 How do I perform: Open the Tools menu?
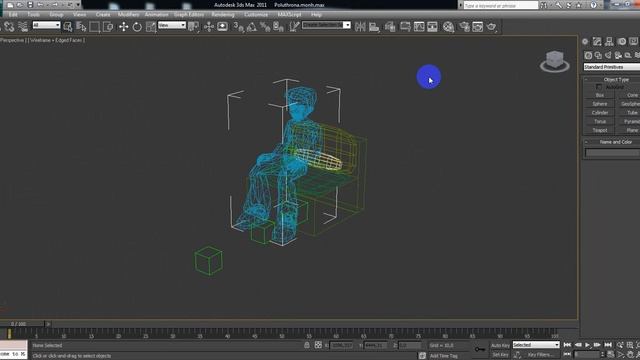[33, 15]
